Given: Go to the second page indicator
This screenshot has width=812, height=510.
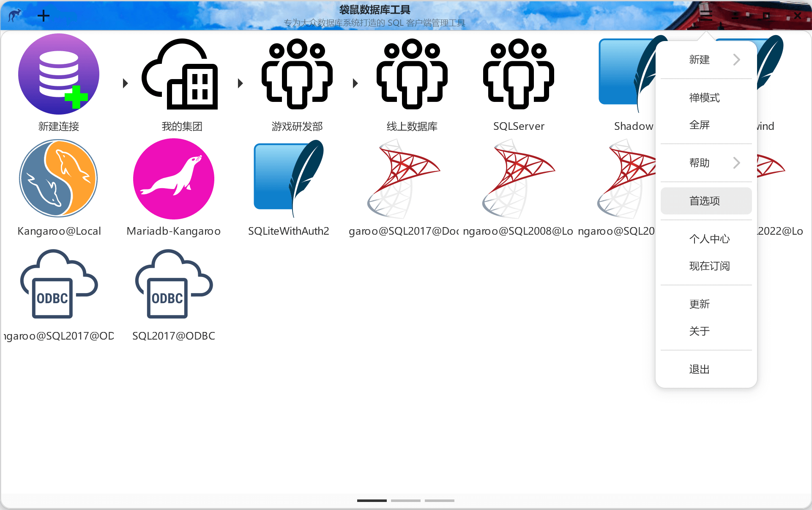Looking at the screenshot, I should tap(406, 500).
